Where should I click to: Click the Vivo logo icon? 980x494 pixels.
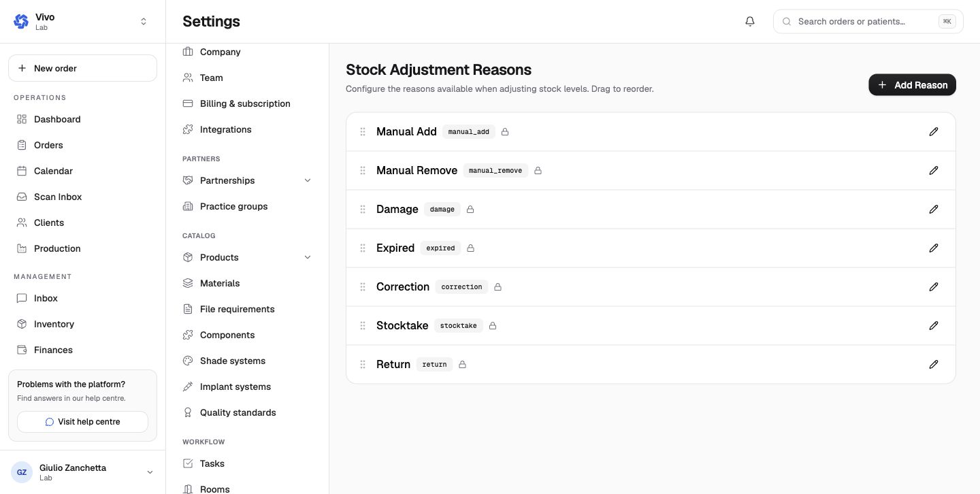pyautogui.click(x=21, y=21)
